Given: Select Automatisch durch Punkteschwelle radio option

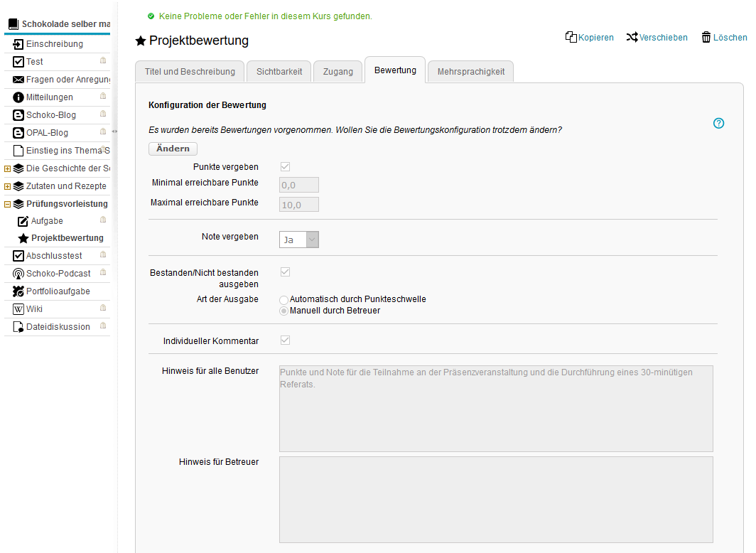Looking at the screenshot, I should click(284, 300).
